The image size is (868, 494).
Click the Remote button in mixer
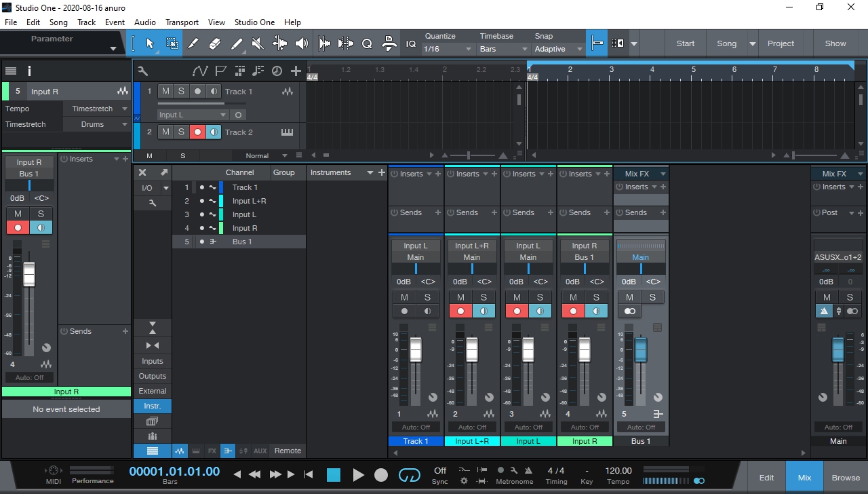coord(288,451)
